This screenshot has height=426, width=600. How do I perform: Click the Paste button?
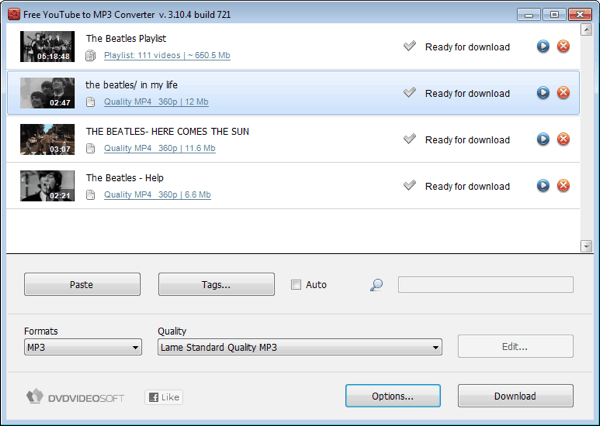(82, 285)
